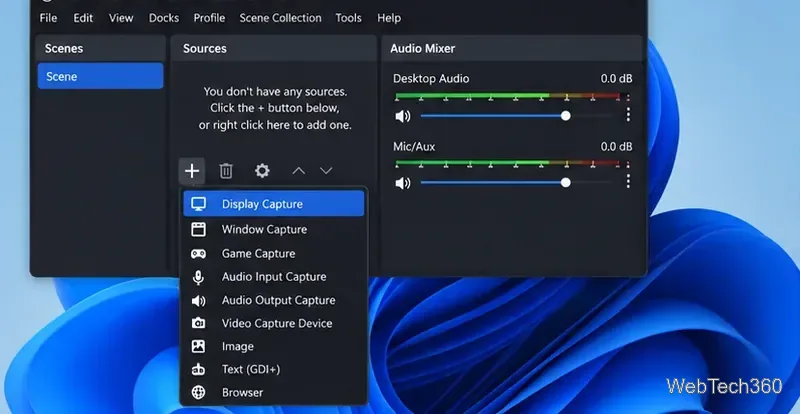Add a Browser source
The image size is (800, 414).
[x=274, y=392]
